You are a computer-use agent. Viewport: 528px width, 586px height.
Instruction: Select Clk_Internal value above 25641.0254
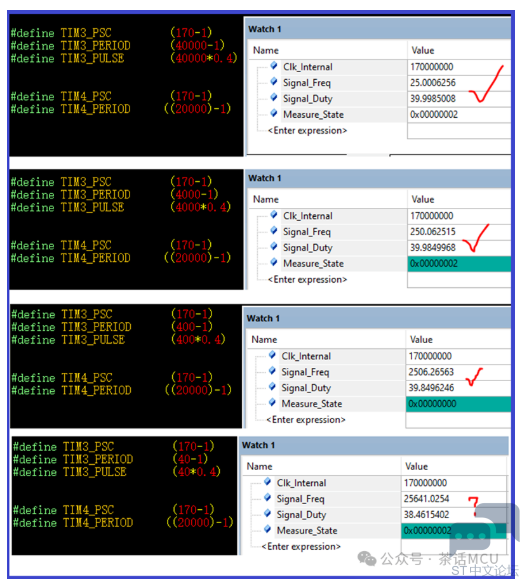tap(425, 483)
